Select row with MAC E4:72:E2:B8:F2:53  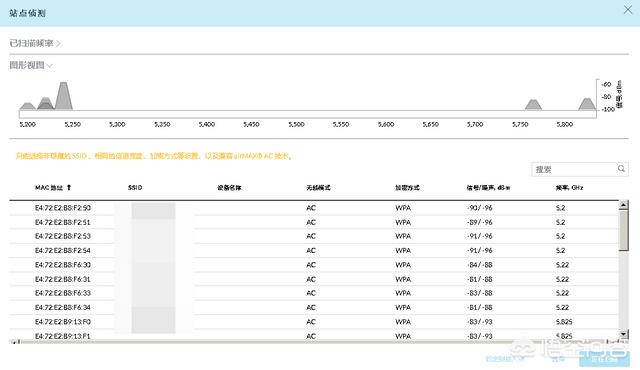click(313, 236)
